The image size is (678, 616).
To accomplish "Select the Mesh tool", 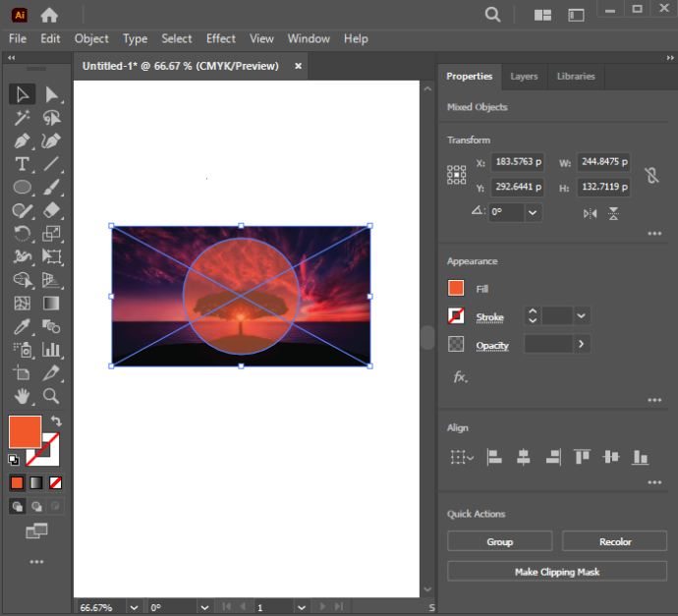I will click(22, 304).
